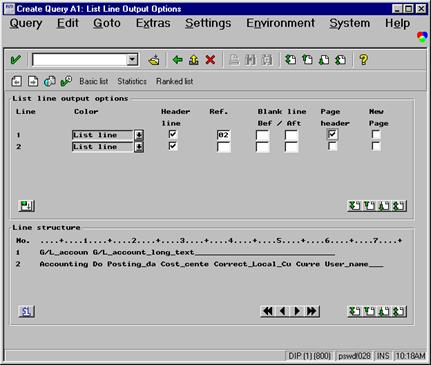The image size is (431, 365).
Task: Click Blank line Bef field for line 2
Action: pos(263,147)
